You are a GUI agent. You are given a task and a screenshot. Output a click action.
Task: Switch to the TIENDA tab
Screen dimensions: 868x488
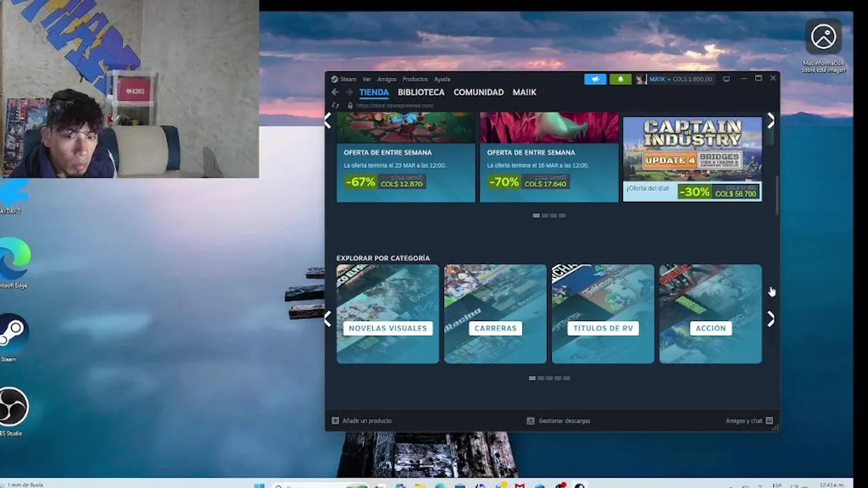click(374, 92)
